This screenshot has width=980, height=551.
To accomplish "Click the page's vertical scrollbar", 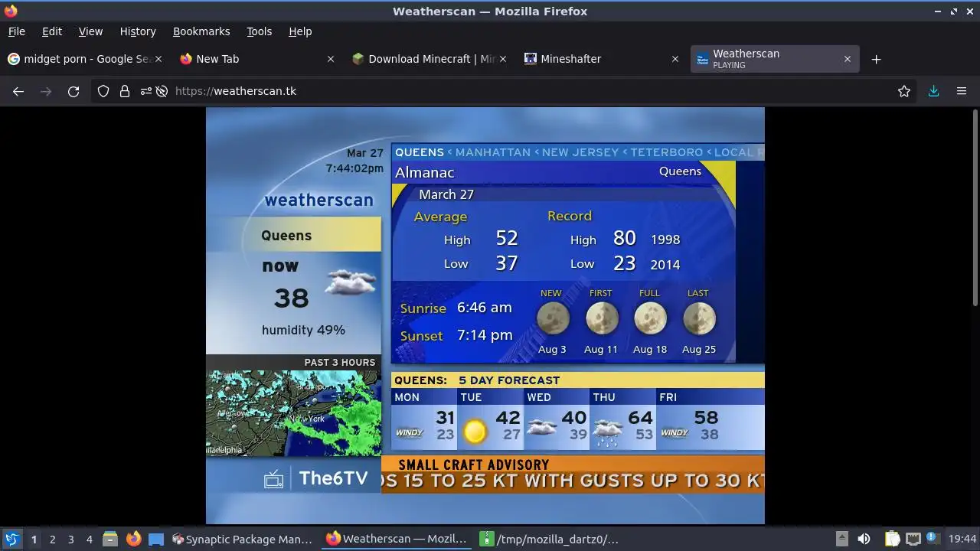I will [975, 207].
